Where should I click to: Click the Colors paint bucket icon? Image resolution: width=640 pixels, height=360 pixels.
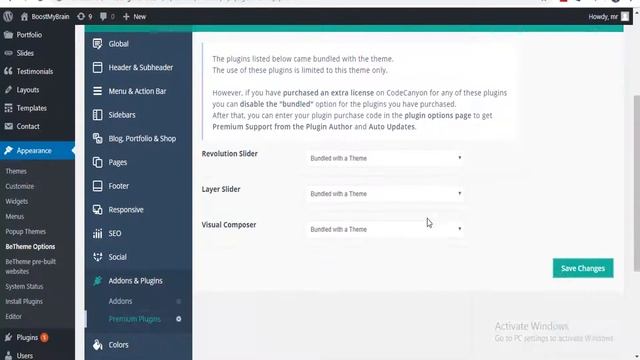97,344
